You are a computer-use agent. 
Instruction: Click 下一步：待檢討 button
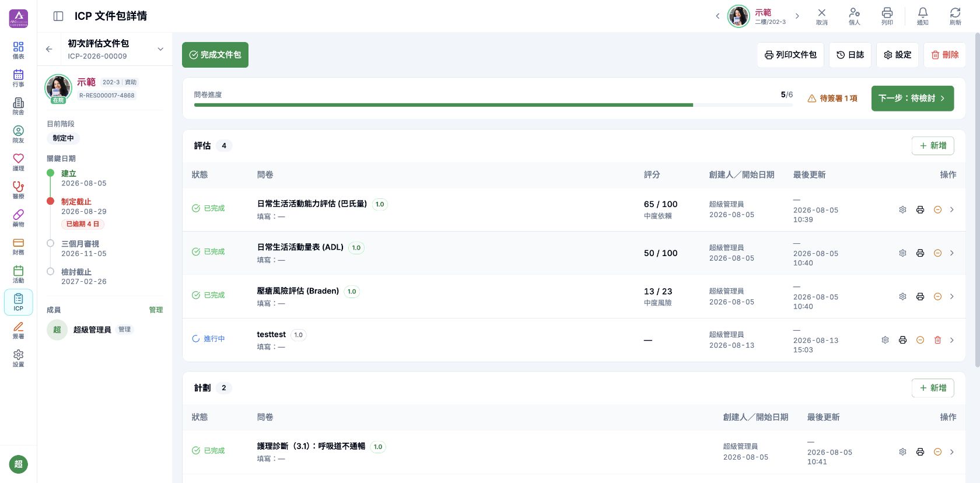coord(912,98)
